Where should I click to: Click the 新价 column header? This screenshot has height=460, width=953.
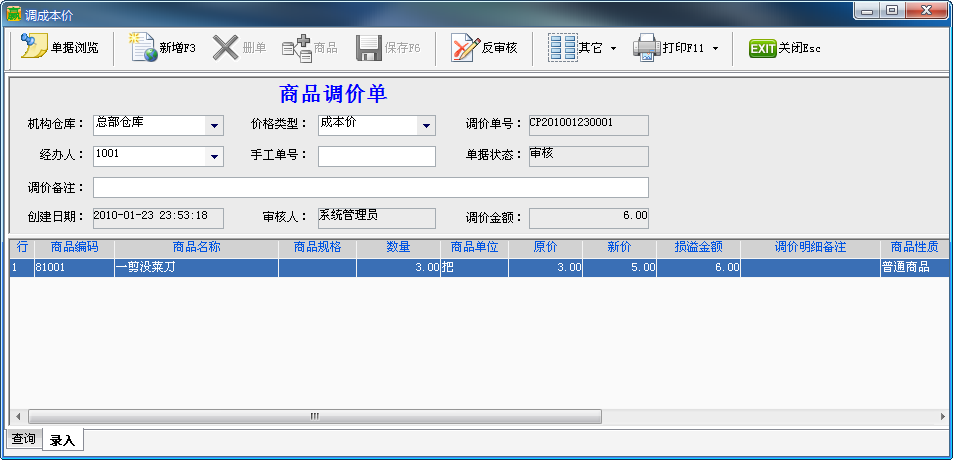tap(620, 247)
